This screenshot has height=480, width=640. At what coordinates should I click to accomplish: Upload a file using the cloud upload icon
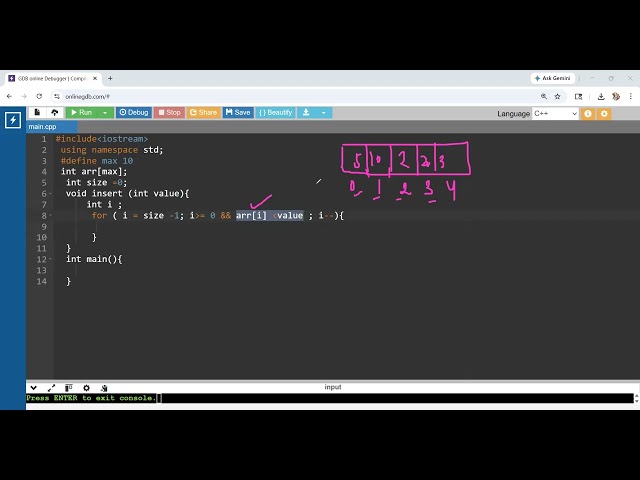tap(55, 112)
